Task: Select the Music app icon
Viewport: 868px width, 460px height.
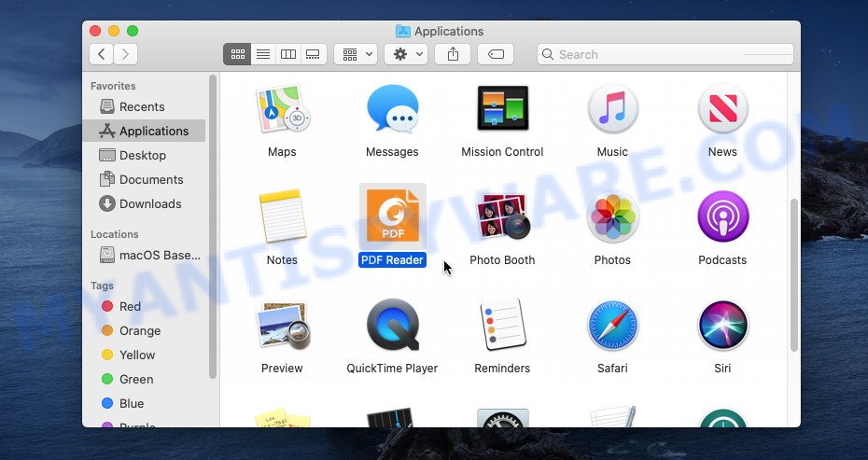Action: coord(613,109)
